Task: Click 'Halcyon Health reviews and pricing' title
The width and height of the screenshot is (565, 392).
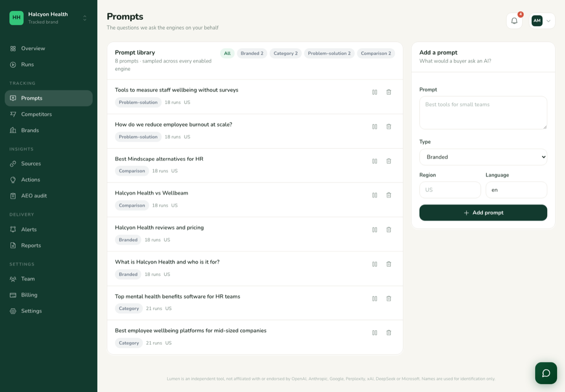Action: (x=159, y=228)
